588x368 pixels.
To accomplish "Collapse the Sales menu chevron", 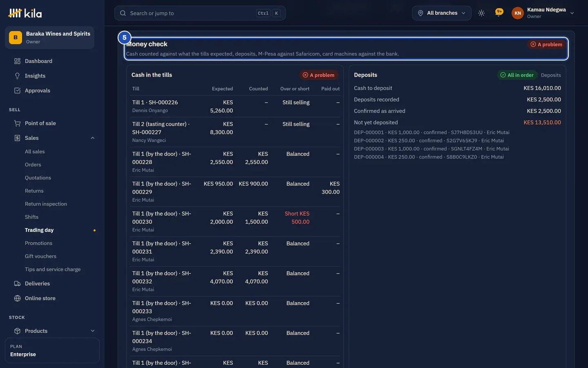I will (x=93, y=138).
